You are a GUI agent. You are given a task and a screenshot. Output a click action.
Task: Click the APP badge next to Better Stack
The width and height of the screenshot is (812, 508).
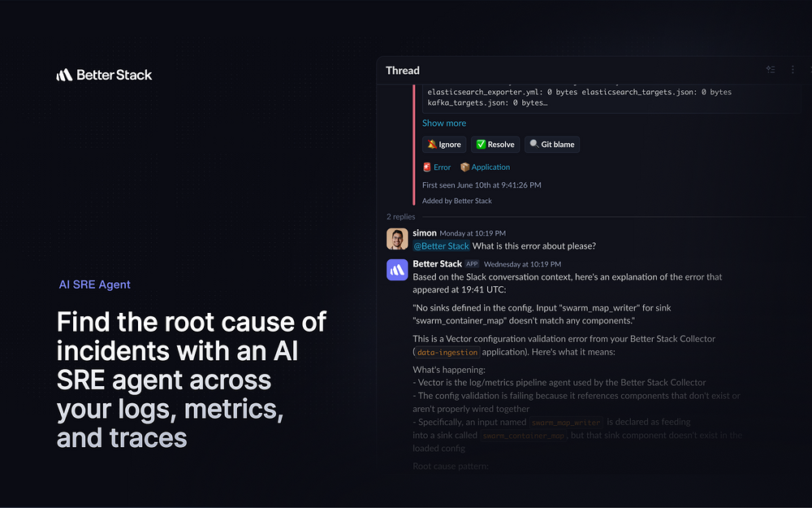coord(472,264)
